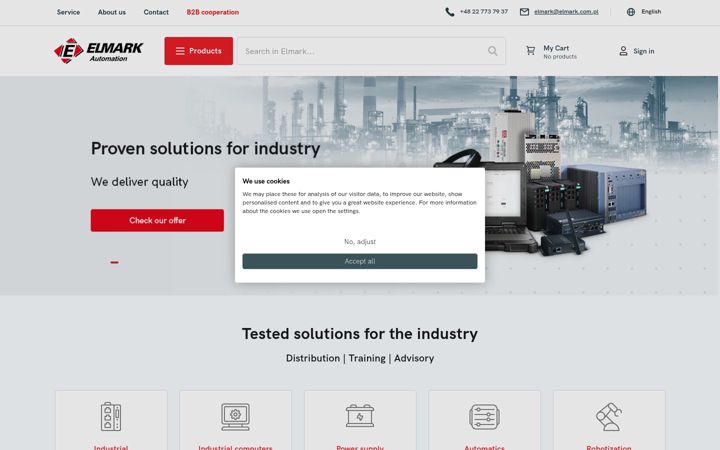Image resolution: width=720 pixels, height=450 pixels.
Task: Click 'No products' cart status text
Action: 560,56
